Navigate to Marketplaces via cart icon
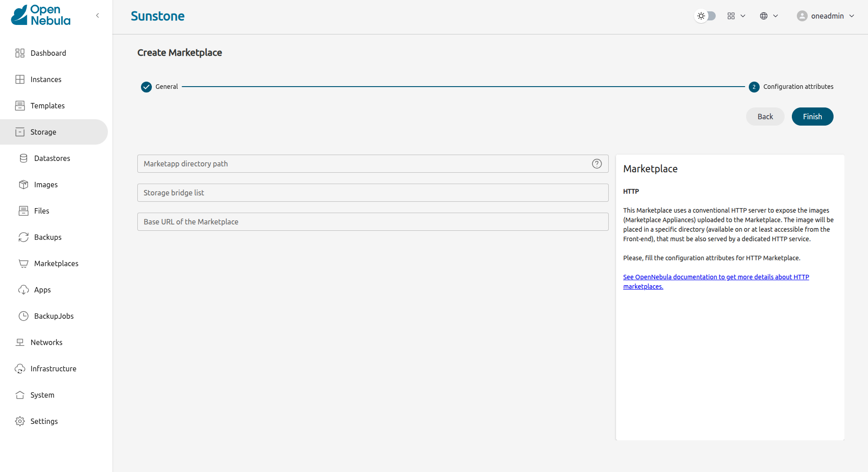 [x=24, y=263]
